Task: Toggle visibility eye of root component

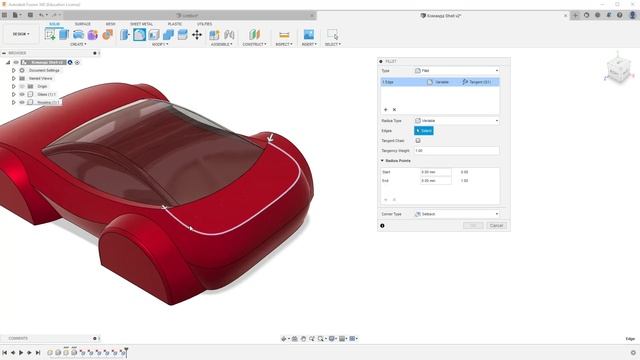Action: [16, 62]
